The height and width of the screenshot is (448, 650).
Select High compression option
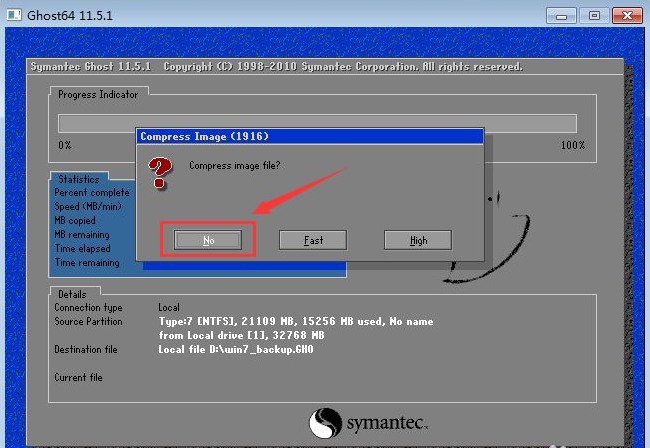point(418,240)
